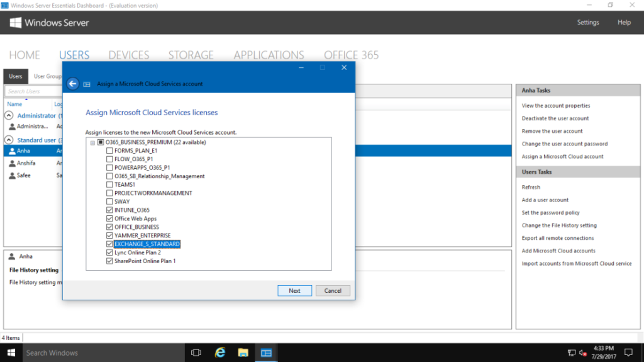
Task: Click the Search Users field
Action: click(34, 91)
